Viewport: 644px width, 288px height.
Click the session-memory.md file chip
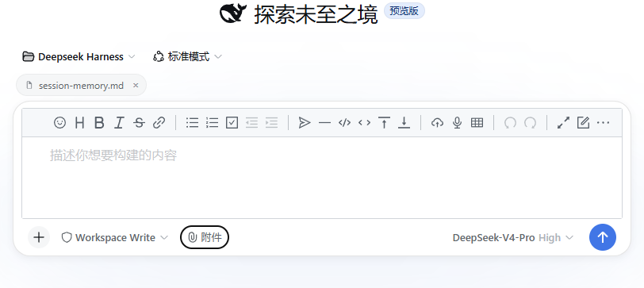click(81, 86)
